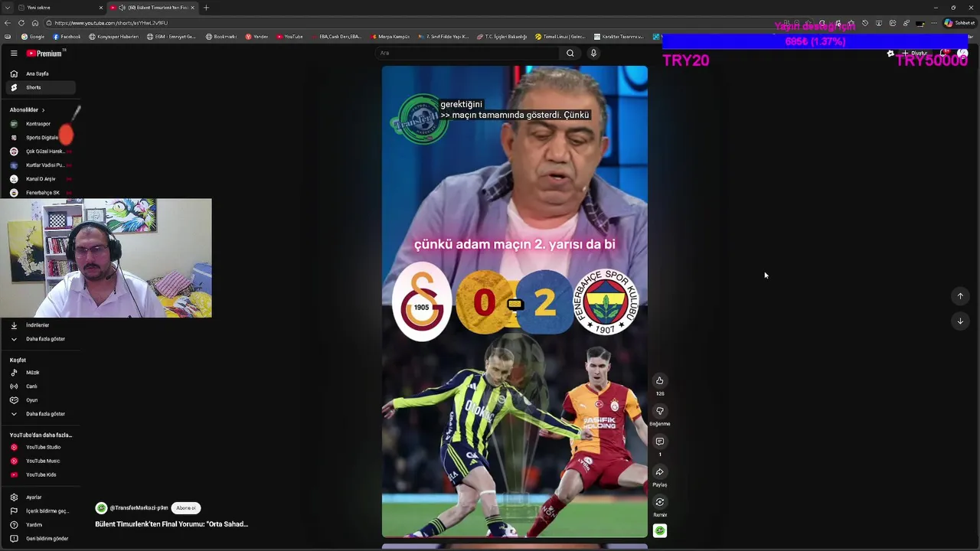Image resolution: width=980 pixels, height=551 pixels.
Task: Open İçerik bildirme geçmişi flag item
Action: click(x=40, y=511)
